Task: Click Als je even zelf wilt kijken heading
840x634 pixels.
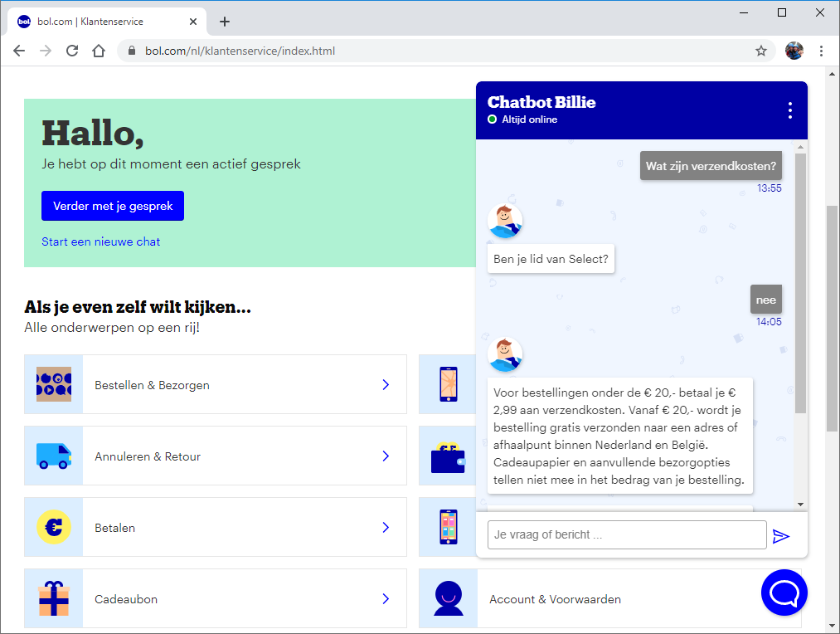Action: click(x=138, y=306)
